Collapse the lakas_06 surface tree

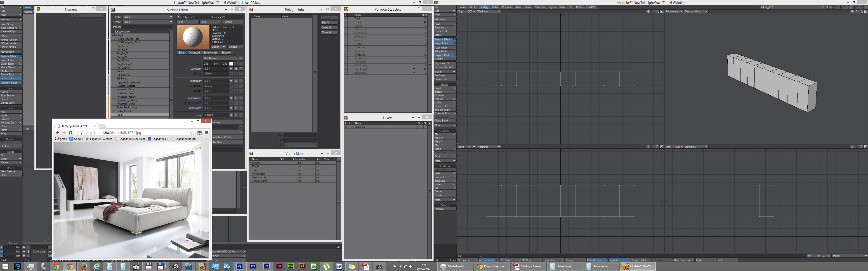[x=113, y=35]
